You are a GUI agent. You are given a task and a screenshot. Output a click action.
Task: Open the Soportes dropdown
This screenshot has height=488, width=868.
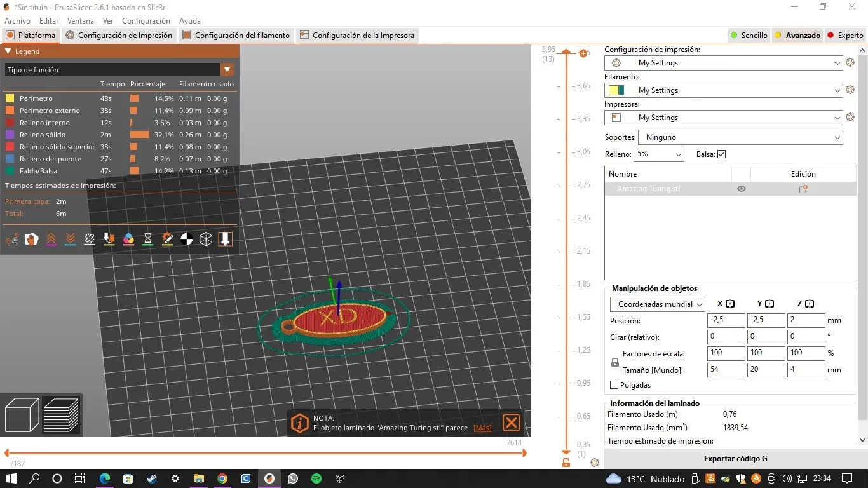741,137
